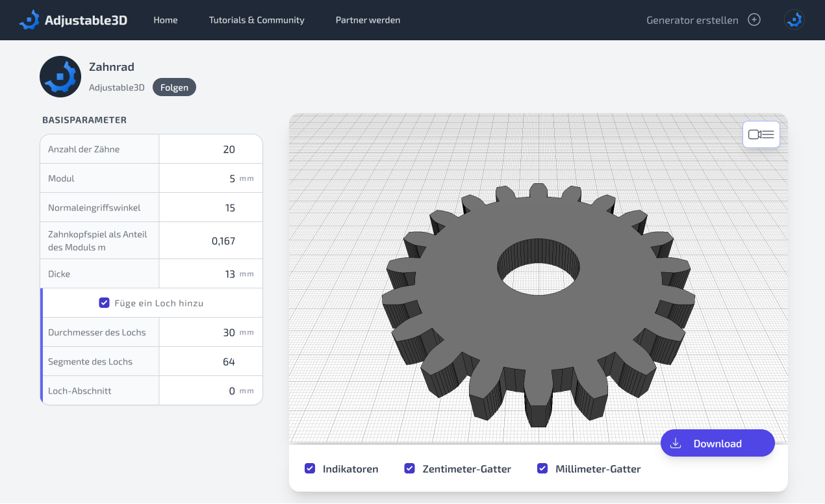The image size is (825, 504).
Task: Follow the author with the Folgen button
Action: [174, 87]
